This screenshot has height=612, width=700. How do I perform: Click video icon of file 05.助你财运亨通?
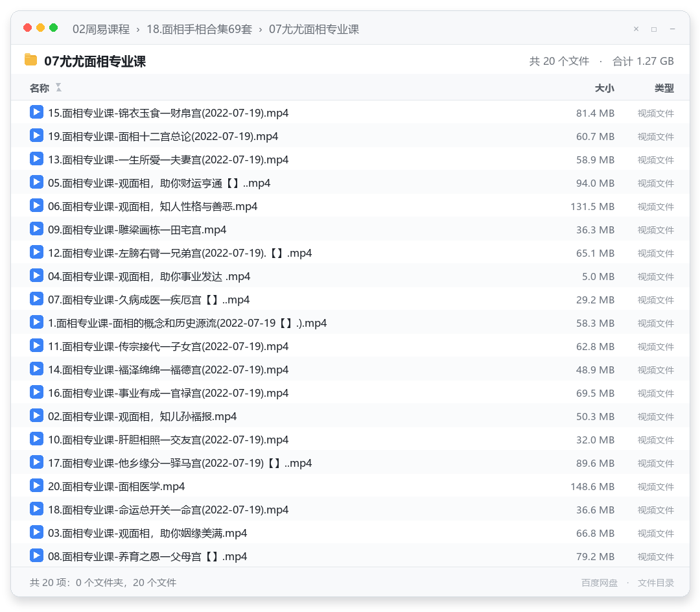(x=36, y=182)
